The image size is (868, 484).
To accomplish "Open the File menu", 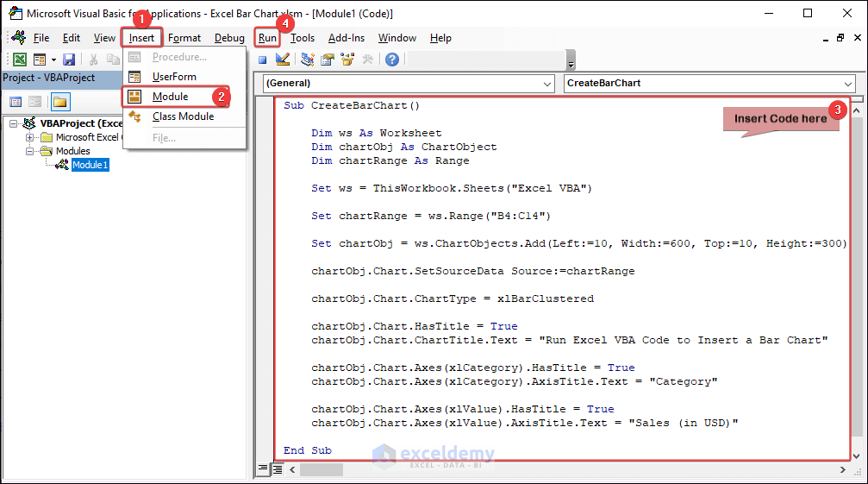I will point(41,38).
